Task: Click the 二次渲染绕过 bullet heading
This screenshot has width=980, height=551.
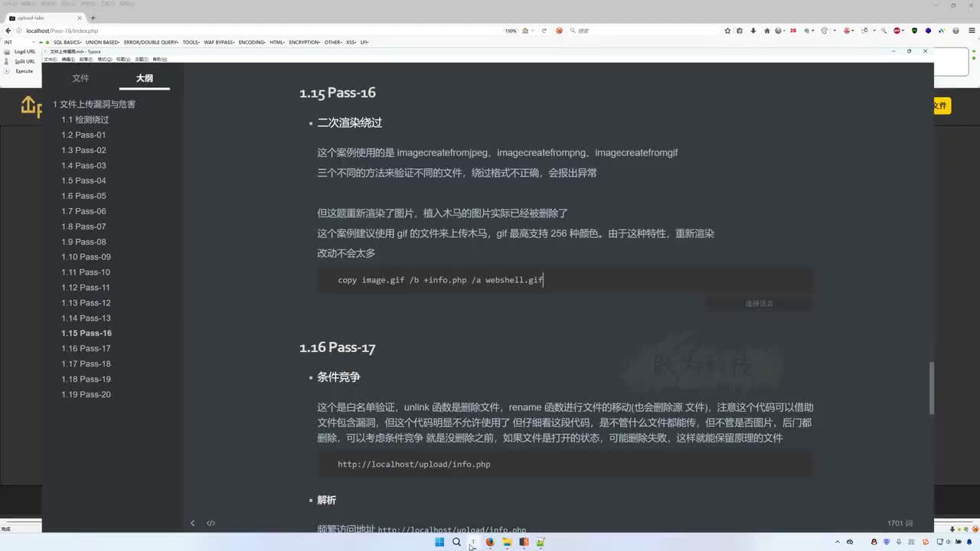Action: point(349,122)
